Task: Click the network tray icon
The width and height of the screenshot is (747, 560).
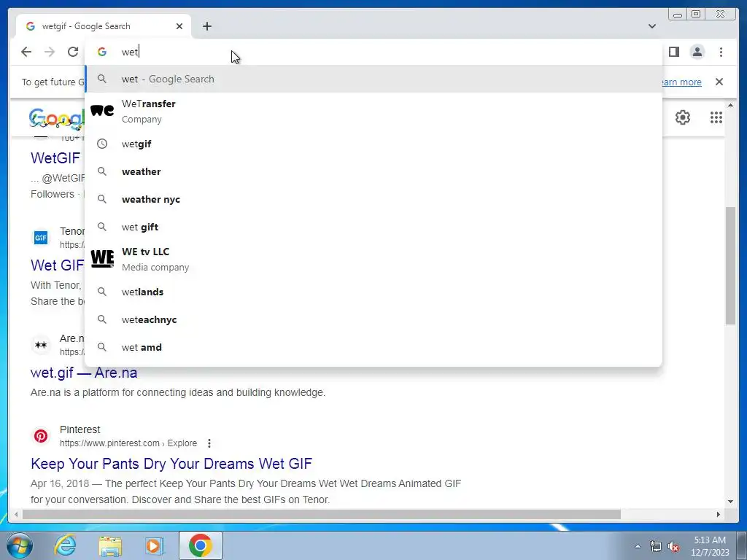Action: point(656,546)
